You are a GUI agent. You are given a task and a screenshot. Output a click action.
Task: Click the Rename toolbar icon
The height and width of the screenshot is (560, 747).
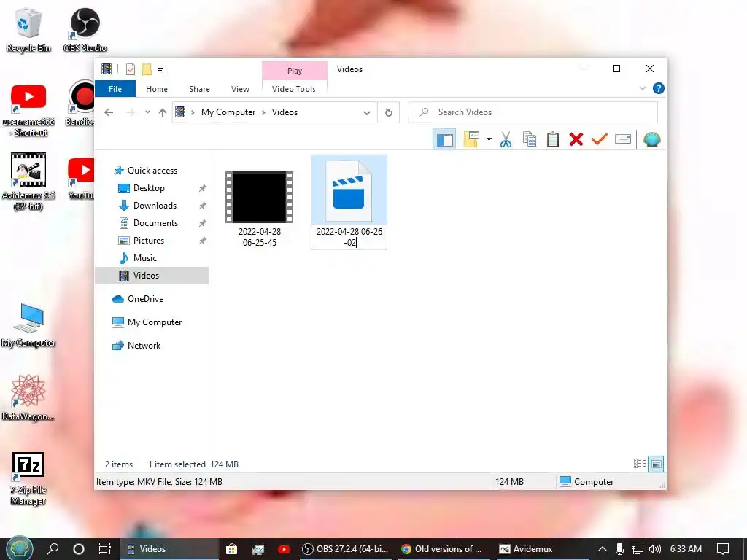point(623,139)
